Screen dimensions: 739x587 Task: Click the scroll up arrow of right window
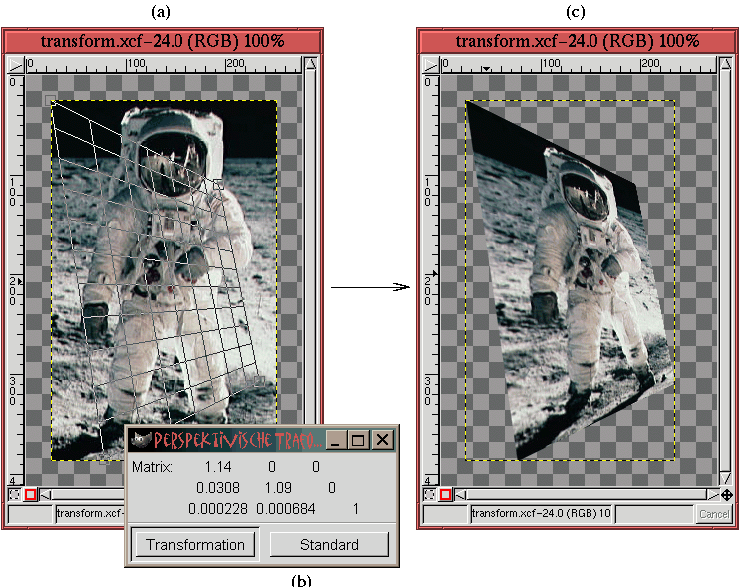[725, 66]
